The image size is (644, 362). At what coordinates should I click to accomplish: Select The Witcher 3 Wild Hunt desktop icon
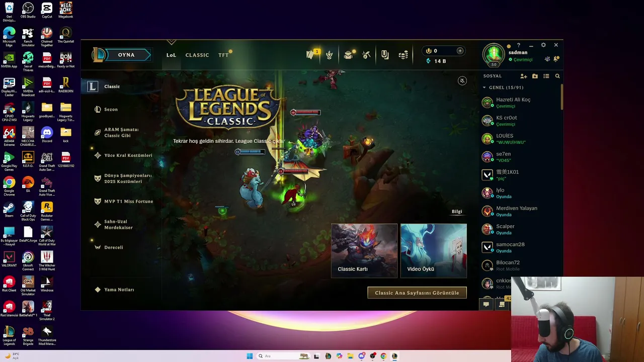[x=47, y=261]
